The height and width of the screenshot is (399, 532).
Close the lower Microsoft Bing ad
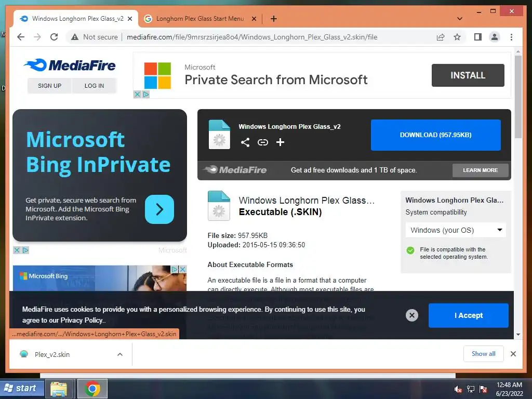182,270
